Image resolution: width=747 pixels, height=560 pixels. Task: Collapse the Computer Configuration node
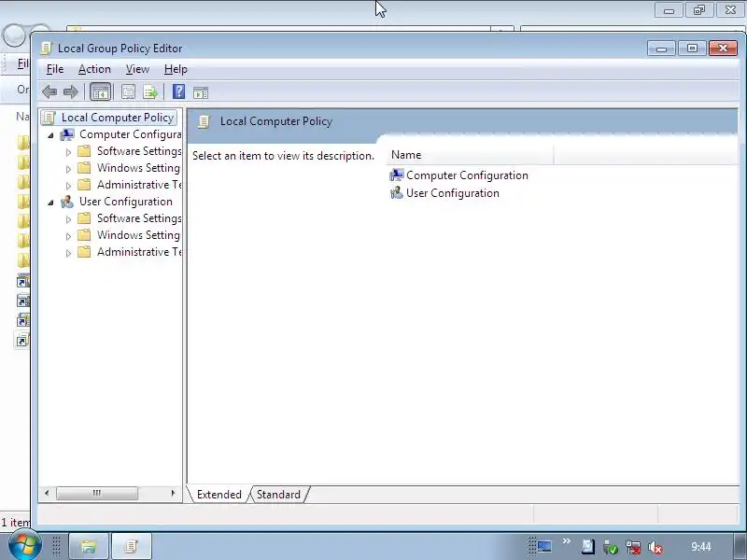(50, 135)
